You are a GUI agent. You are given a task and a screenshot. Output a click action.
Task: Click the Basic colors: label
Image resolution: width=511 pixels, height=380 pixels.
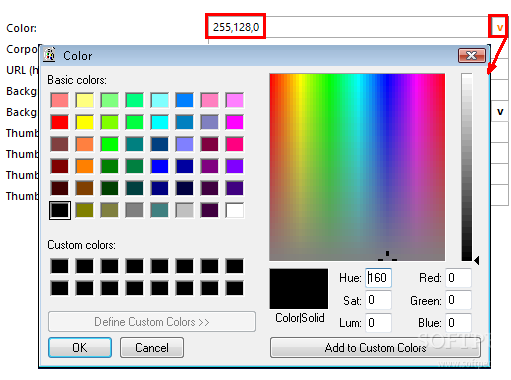click(77, 80)
